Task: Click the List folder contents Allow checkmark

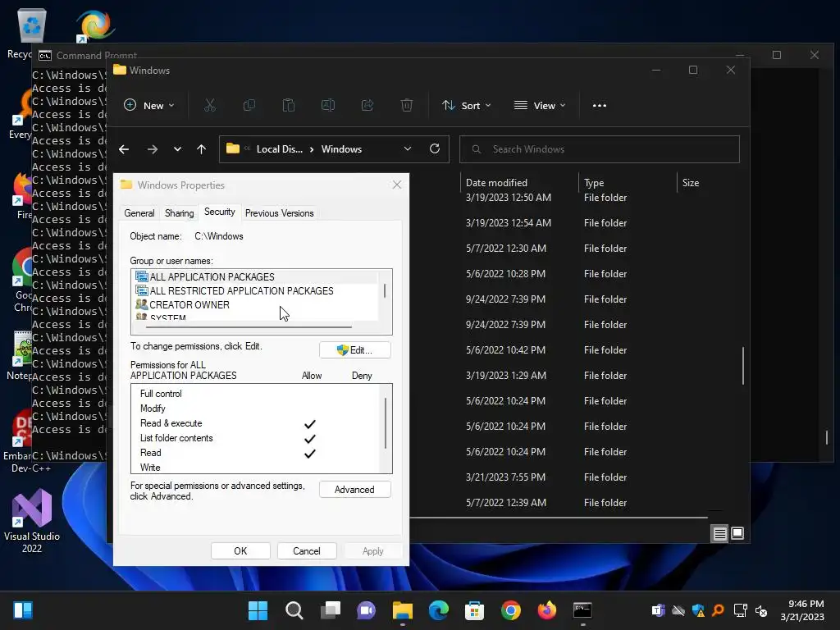Action: coord(309,439)
